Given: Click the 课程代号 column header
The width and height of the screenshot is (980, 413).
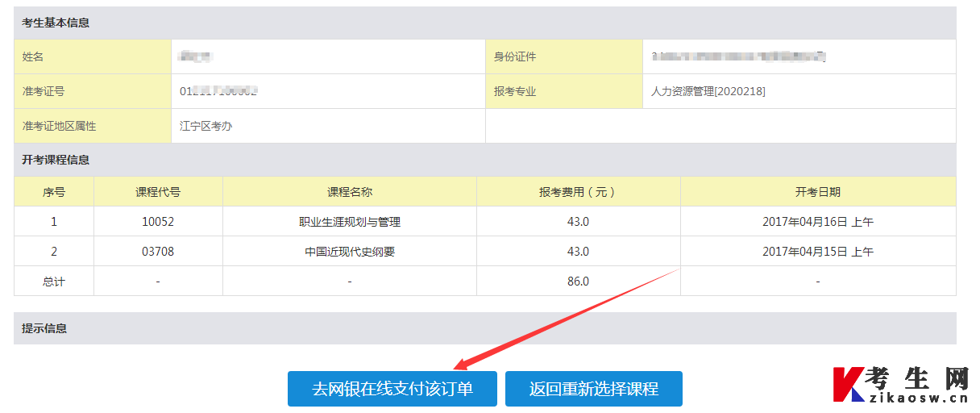Looking at the screenshot, I should pos(158,192).
